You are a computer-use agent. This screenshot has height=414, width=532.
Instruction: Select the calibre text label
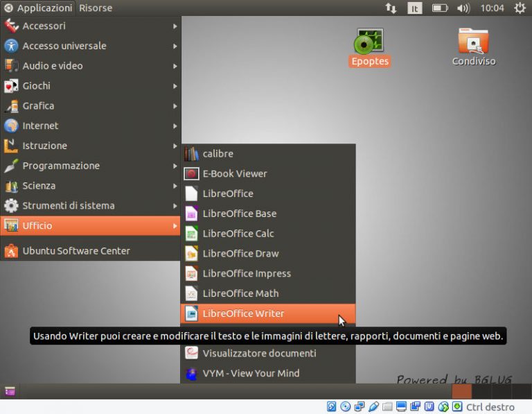[x=218, y=154]
